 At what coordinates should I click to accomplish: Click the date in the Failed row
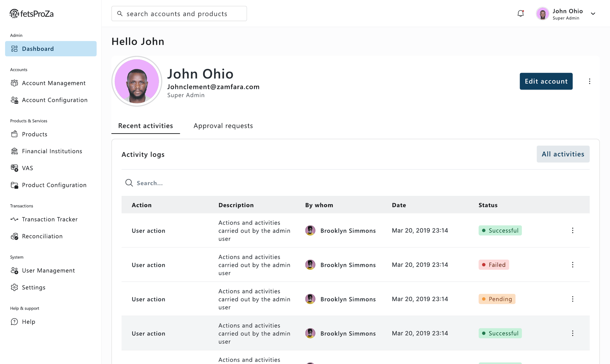click(420, 265)
